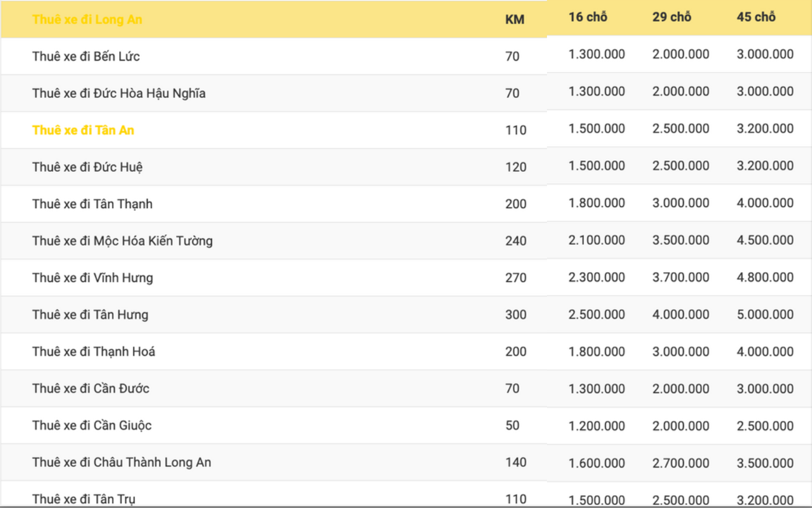Click the 'KM' column header
The width and height of the screenshot is (812, 508).
point(514,19)
